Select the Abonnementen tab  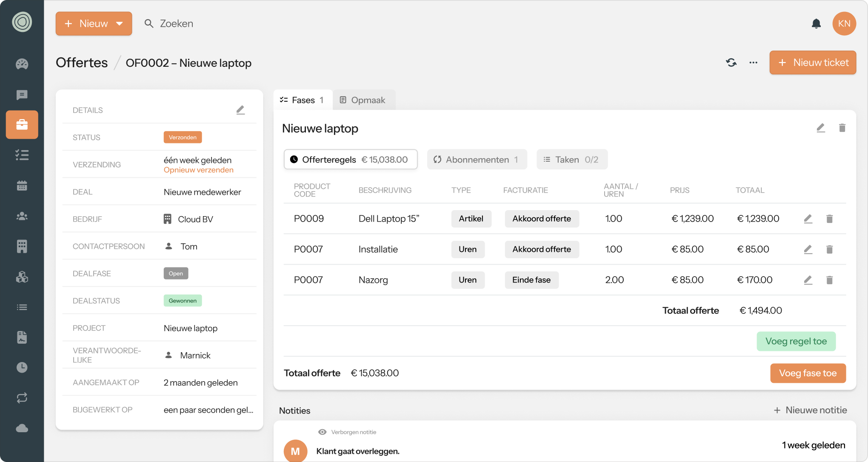coord(477,160)
